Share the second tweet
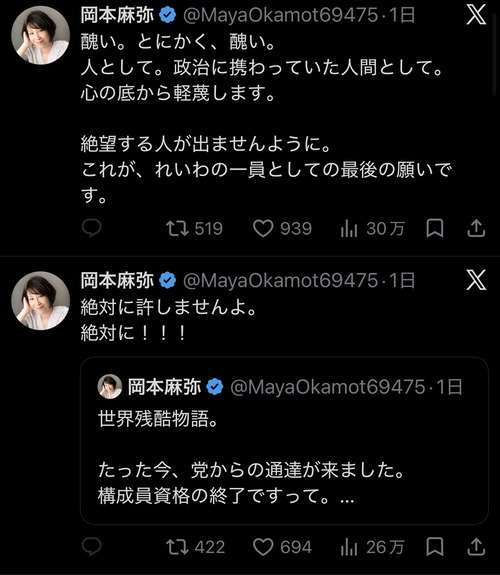This screenshot has width=500, height=575. (476, 547)
